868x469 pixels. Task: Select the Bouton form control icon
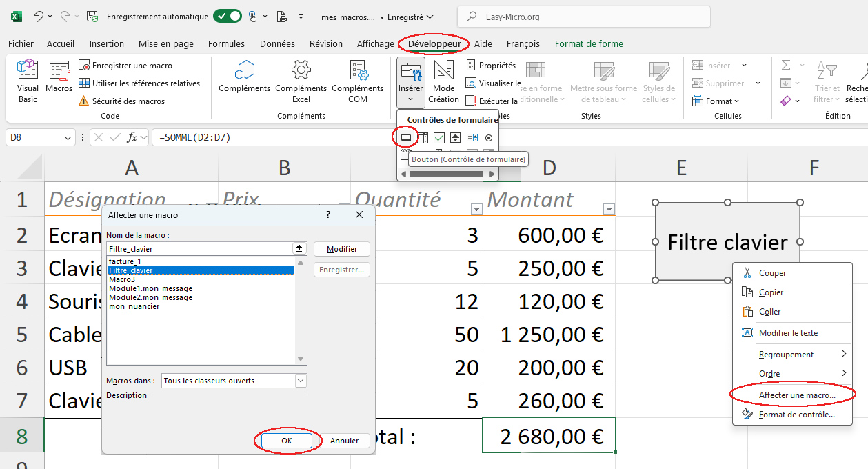coord(406,138)
